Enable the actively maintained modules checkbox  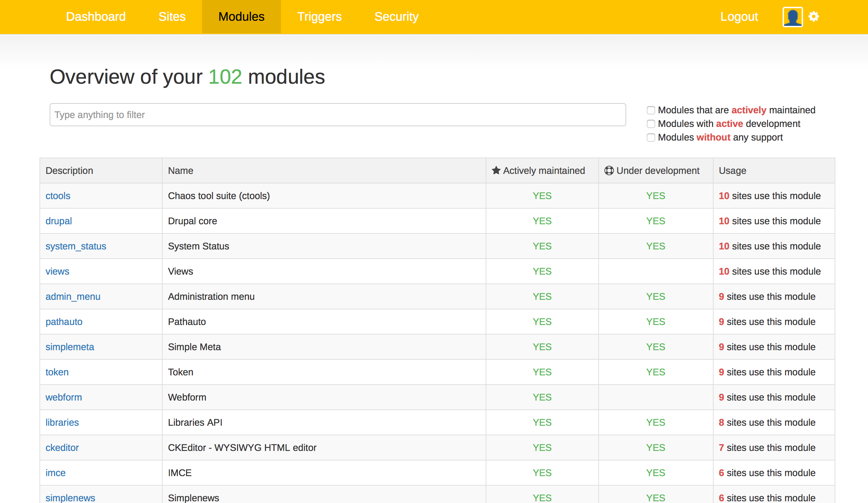click(x=651, y=110)
